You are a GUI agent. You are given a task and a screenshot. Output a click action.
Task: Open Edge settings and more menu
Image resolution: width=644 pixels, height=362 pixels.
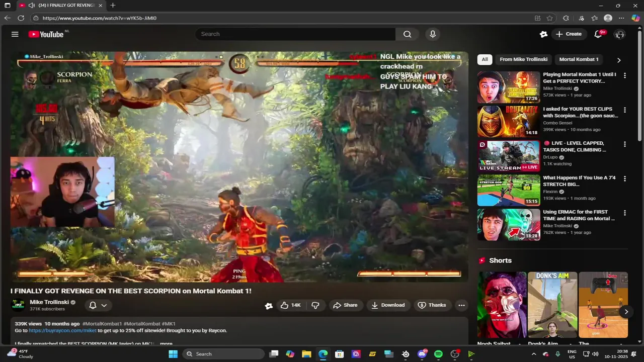coord(621,18)
